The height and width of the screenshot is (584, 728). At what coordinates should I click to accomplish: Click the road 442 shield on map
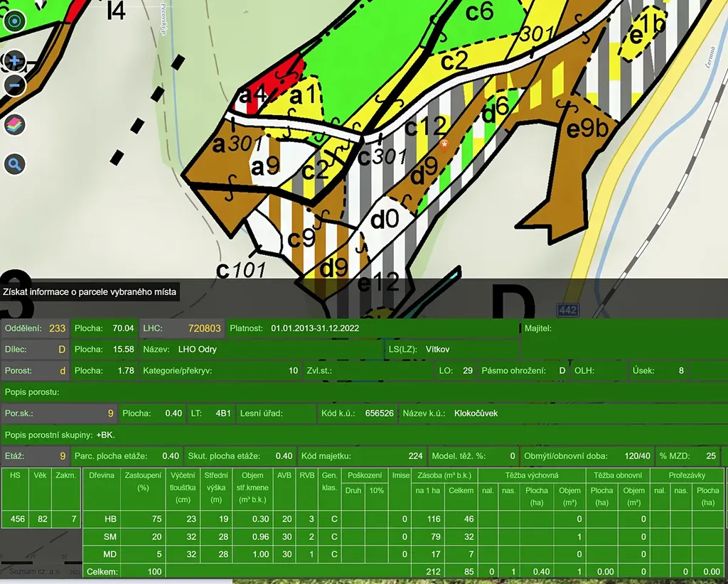[568, 310]
